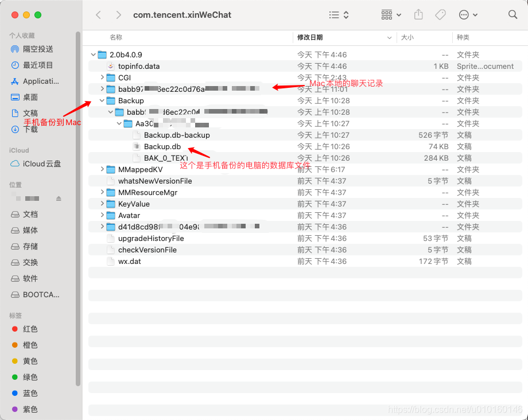
Task: Open 文稿 in the sidebar
Action: [24, 113]
